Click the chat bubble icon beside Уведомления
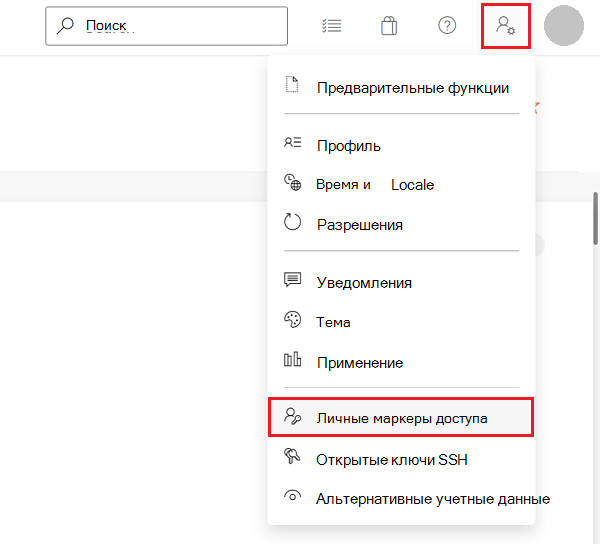The width and height of the screenshot is (600, 544). 292,280
